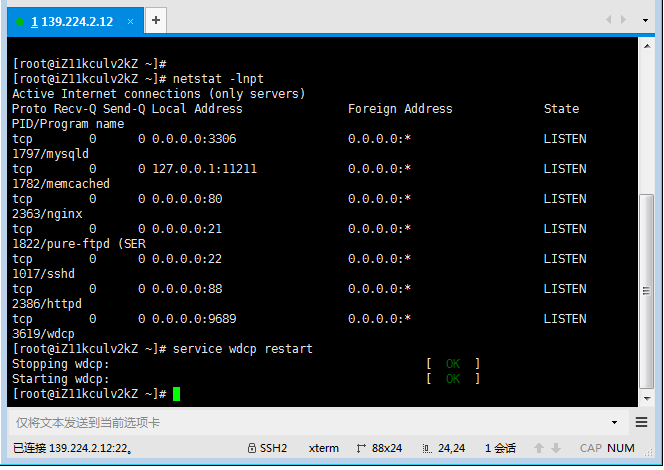This screenshot has width=664, height=470.
Task: Click 已连接 139.224.2.12:22 status text
Action: (x=73, y=448)
